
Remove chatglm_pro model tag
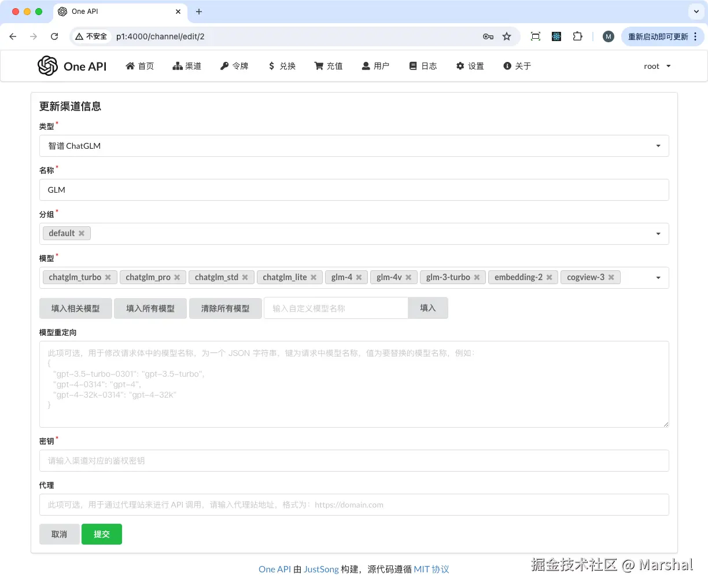pyautogui.click(x=177, y=277)
